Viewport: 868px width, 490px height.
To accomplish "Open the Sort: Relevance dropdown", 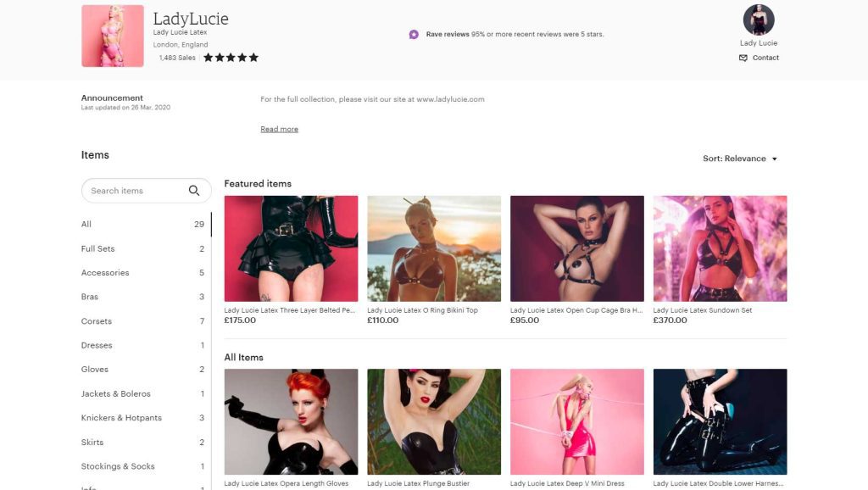I will [740, 159].
